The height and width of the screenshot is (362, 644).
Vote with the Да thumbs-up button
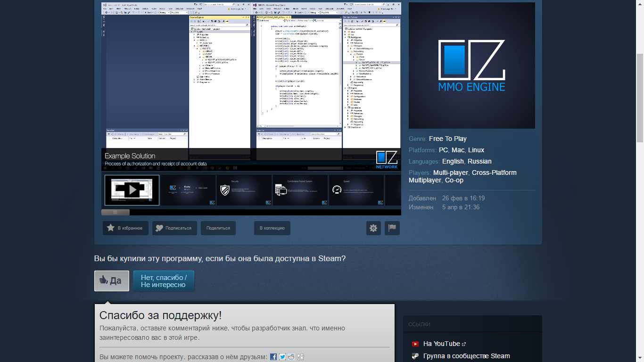(x=112, y=281)
